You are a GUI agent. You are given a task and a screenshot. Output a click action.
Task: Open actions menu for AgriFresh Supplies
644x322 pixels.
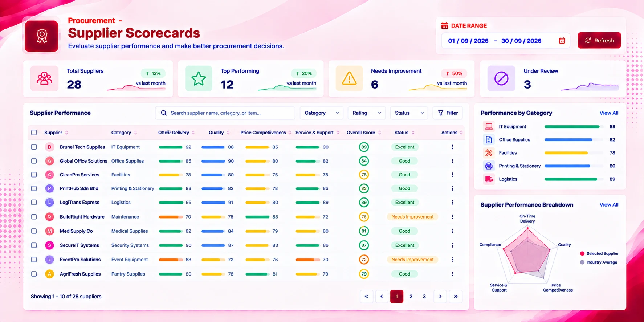coord(453,274)
